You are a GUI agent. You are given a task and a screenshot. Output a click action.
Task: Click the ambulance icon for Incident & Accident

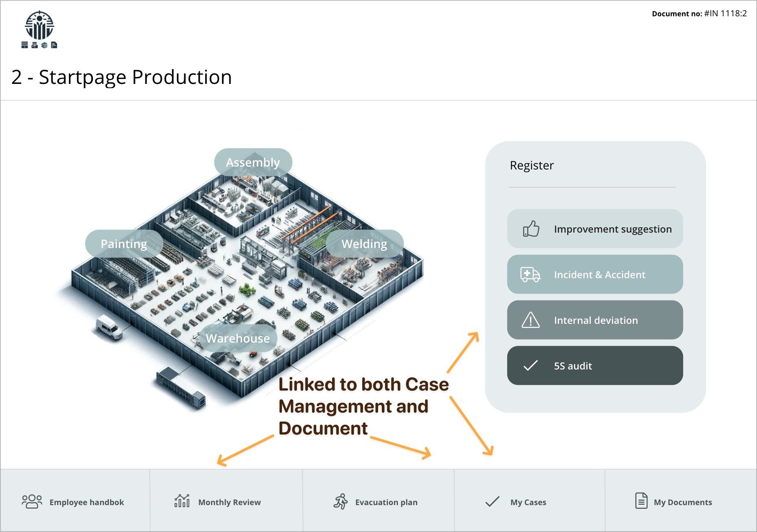tap(530, 275)
